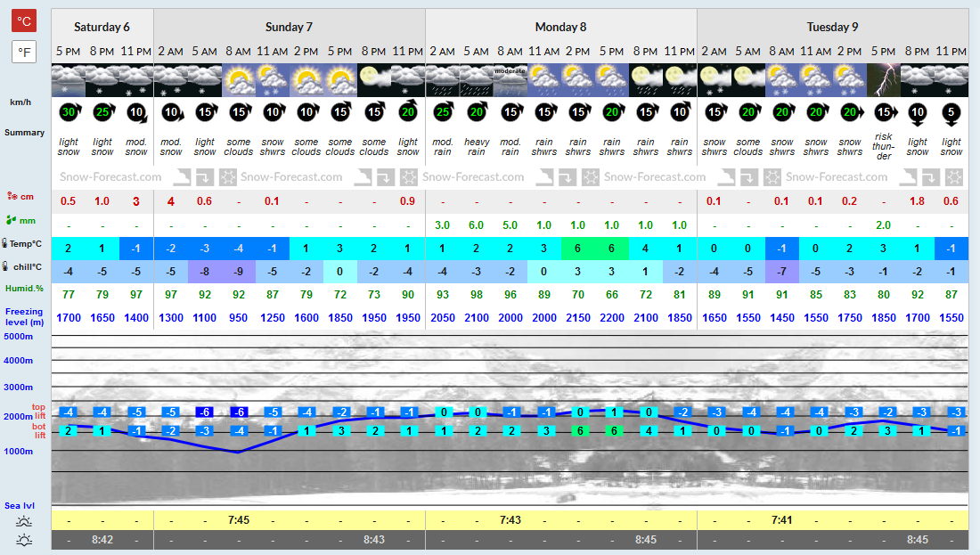Click Tuesday 11 PM wind arrow showing 5
The width and height of the screenshot is (980, 555).
(951, 114)
